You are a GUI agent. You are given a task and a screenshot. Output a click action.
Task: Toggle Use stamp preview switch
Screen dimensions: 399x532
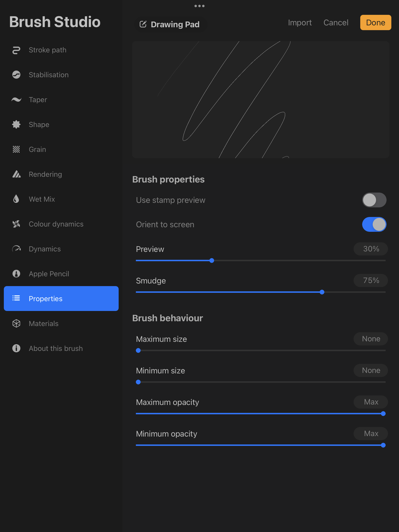(374, 200)
